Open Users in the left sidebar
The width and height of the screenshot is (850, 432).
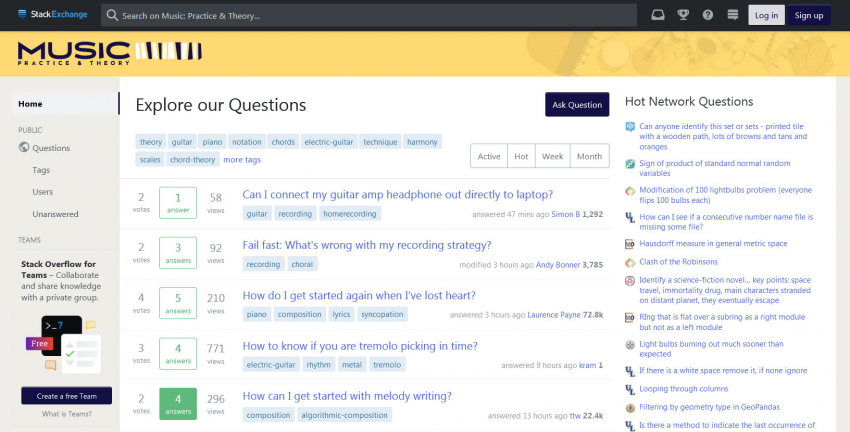[43, 192]
